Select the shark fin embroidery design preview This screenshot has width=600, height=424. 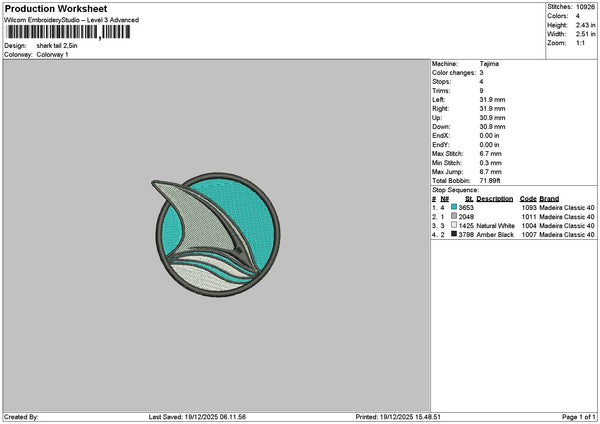pyautogui.click(x=216, y=235)
